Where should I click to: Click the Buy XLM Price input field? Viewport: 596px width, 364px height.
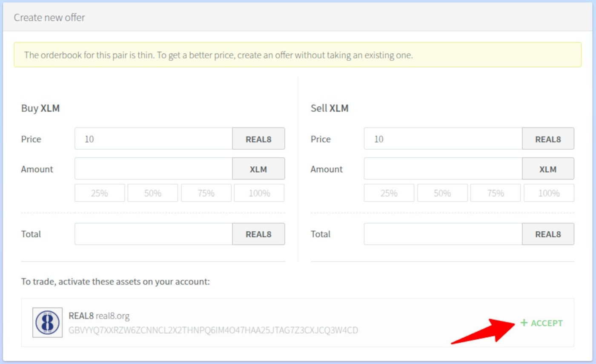(153, 139)
